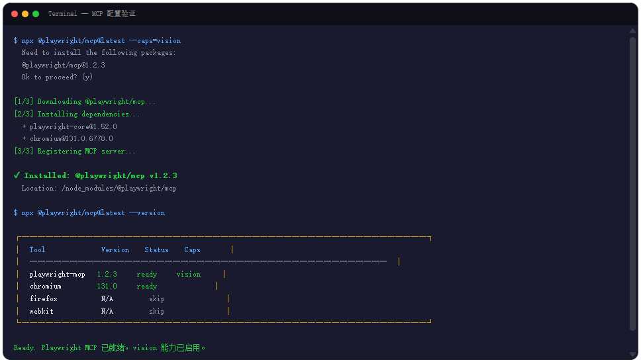
Task: Click the scrollbar down arrow
Action: (633, 355)
